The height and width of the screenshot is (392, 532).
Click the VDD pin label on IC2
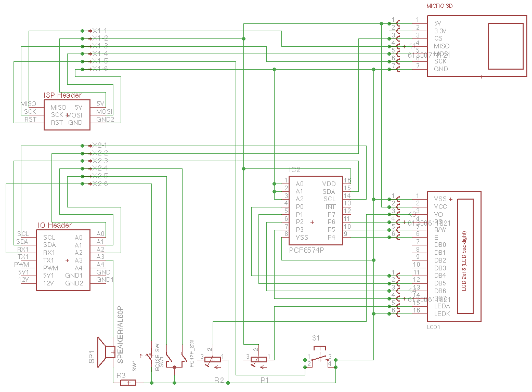pos(329,184)
